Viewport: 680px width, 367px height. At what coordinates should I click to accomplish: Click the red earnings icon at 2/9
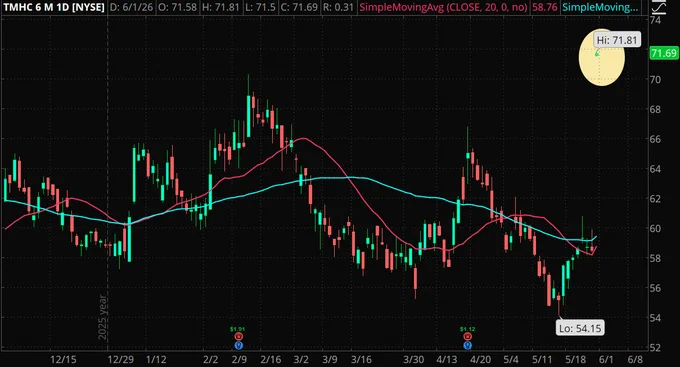click(x=239, y=337)
